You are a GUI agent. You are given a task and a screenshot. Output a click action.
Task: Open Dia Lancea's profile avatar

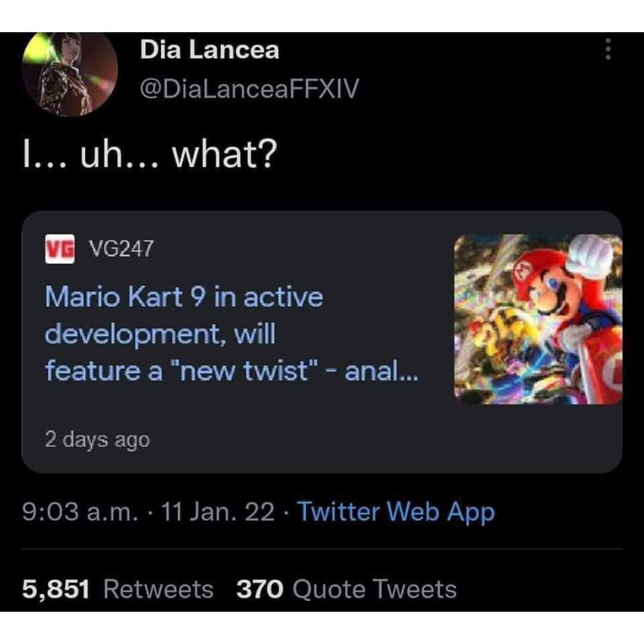pyautogui.click(x=70, y=73)
